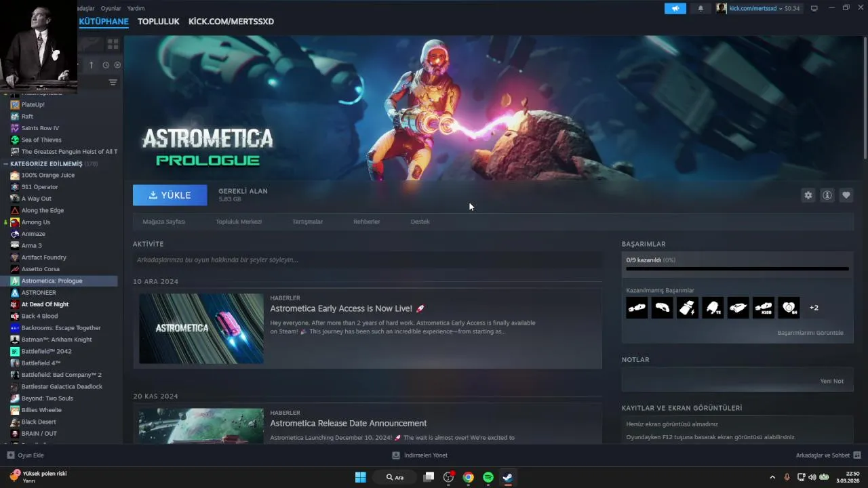Click the main page vertical scrollbar
Screen dimensions: 868x488
coord(865,98)
